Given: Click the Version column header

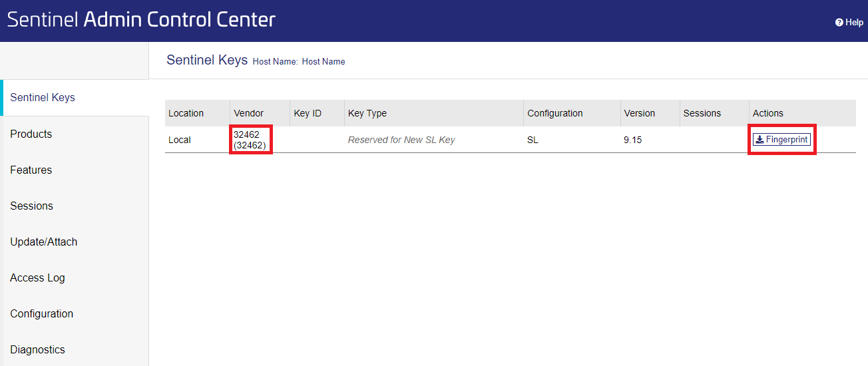Looking at the screenshot, I should click(x=640, y=113).
